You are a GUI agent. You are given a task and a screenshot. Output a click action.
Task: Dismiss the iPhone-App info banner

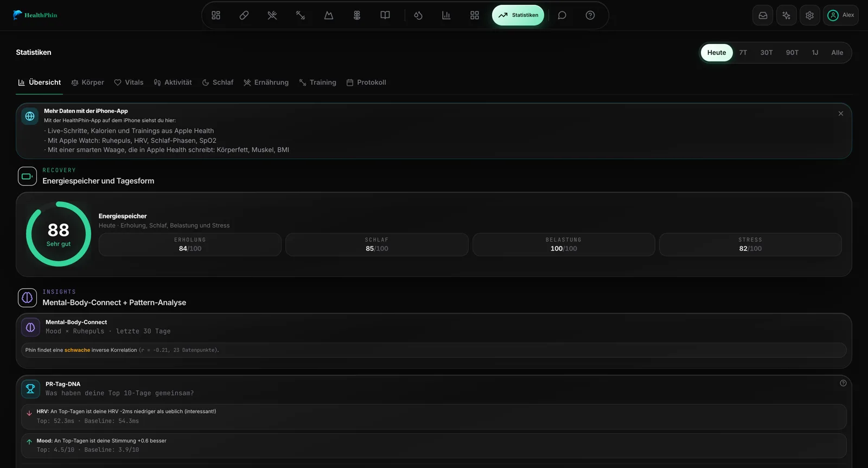tap(841, 113)
